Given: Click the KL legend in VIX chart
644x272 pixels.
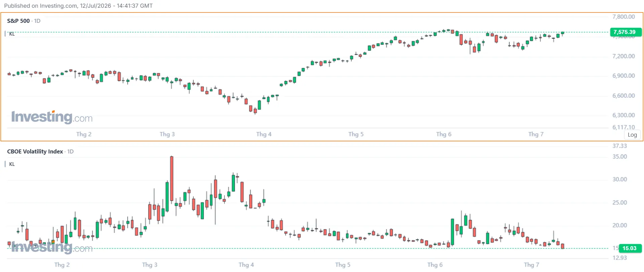Looking at the screenshot, I should [x=12, y=164].
